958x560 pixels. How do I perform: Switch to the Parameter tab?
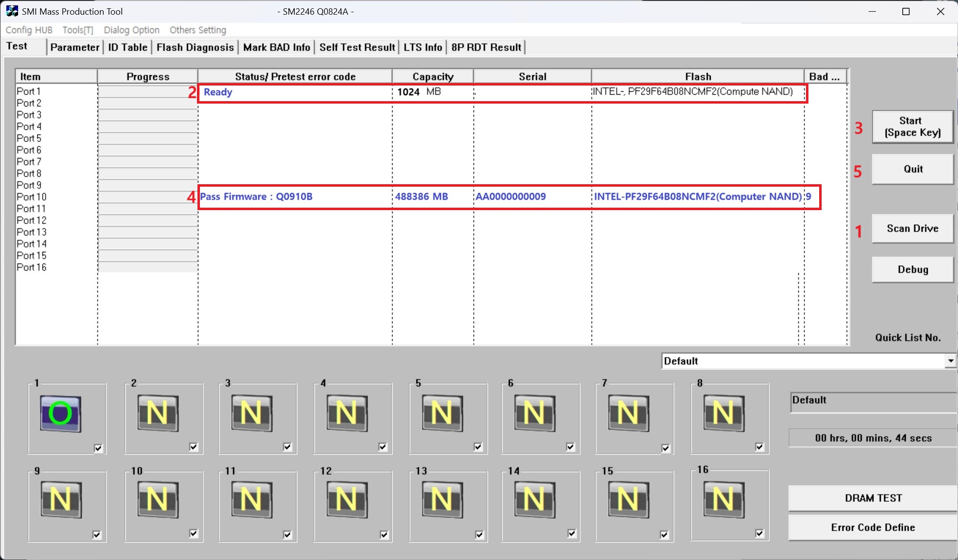tap(75, 47)
